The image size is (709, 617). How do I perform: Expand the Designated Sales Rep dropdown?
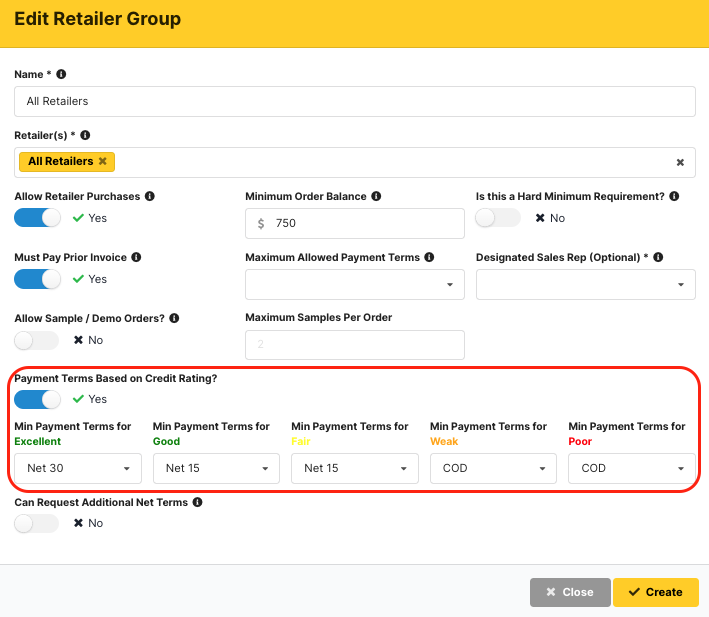pyautogui.click(x=585, y=285)
